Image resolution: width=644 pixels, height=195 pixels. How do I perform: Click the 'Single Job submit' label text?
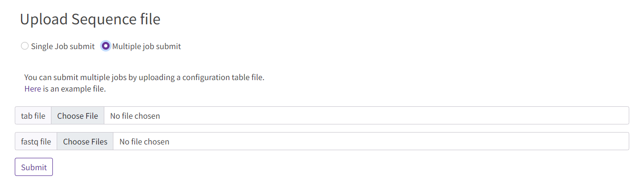pyautogui.click(x=63, y=46)
